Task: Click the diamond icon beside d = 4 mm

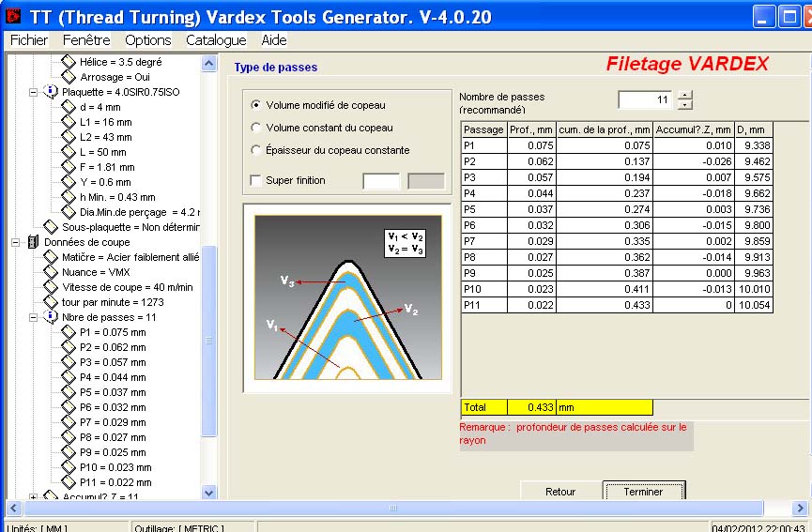Action: [x=69, y=107]
